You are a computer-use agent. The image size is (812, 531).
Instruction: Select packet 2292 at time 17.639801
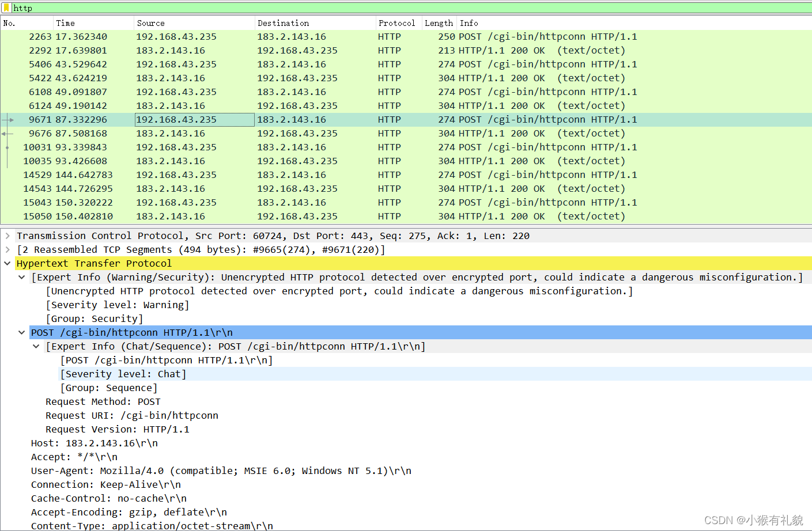(406, 51)
